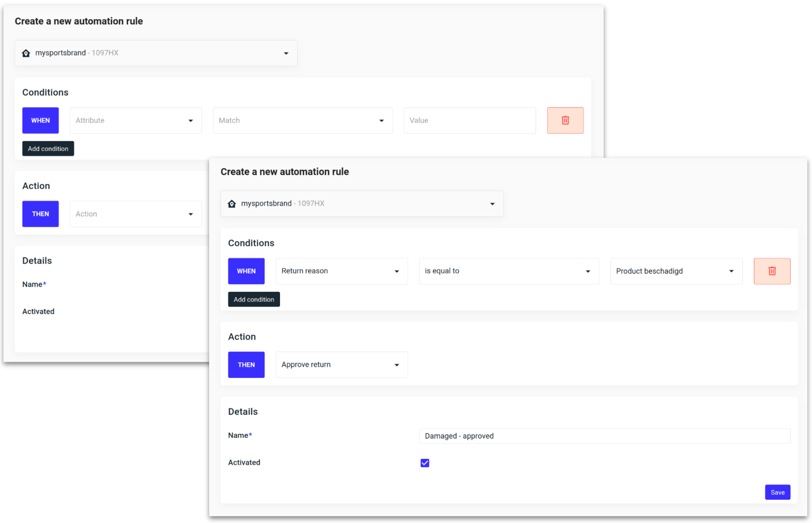
Task: Click the Name field containing Damaged - approved
Action: (x=604, y=436)
